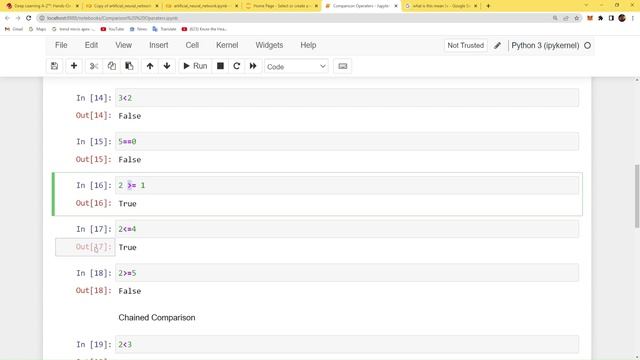The width and height of the screenshot is (640, 360).
Task: Select the Chained Comparison markdown text
Action: point(157,318)
